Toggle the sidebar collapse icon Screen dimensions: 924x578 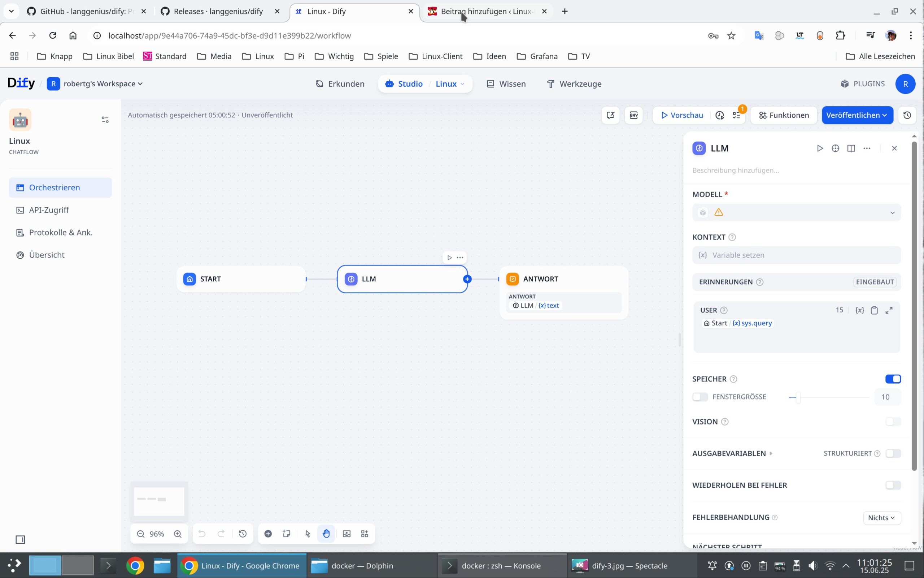20,539
